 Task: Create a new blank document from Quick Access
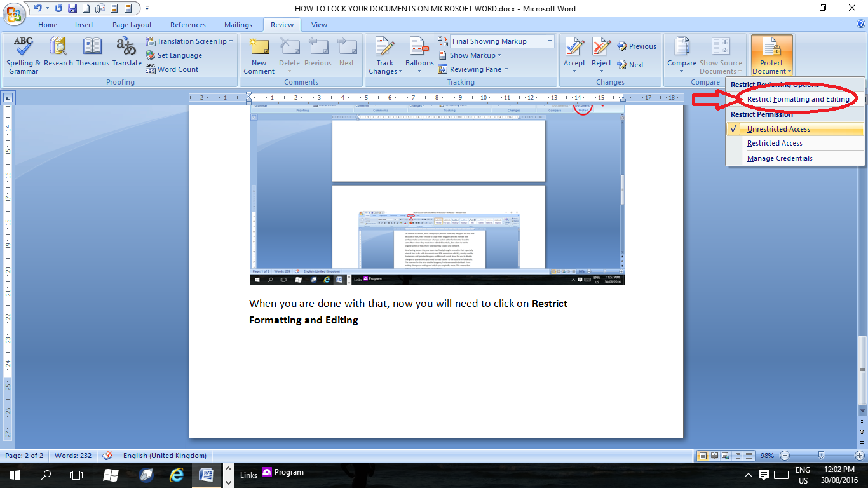click(x=86, y=8)
